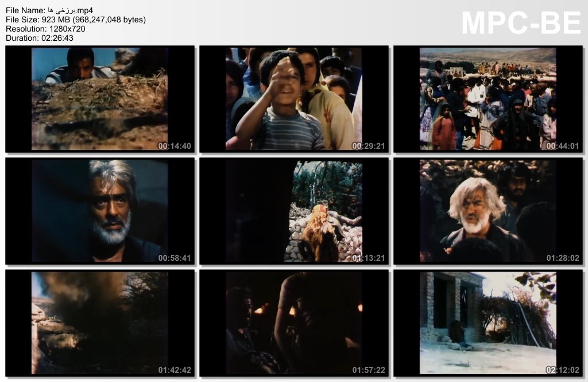Click the 00:14:40 timestamp label

point(175,146)
